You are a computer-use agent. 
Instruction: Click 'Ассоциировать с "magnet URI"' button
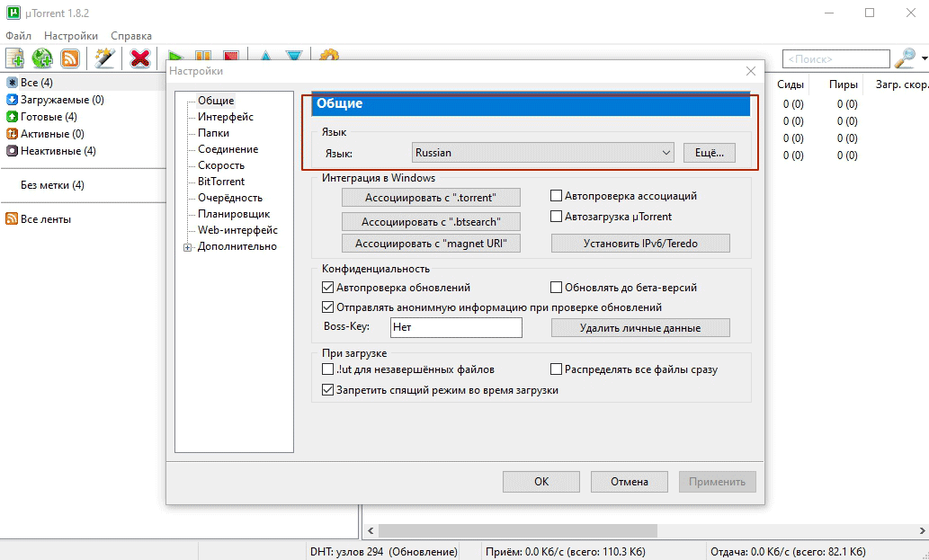point(431,244)
